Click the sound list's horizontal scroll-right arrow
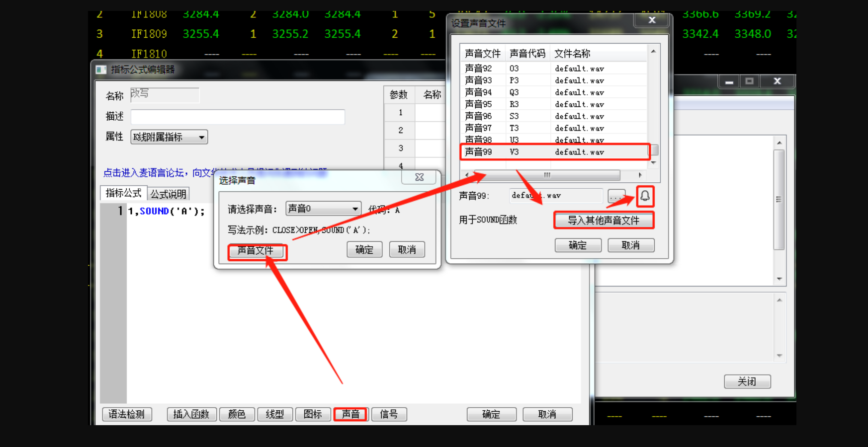The image size is (868, 447). pyautogui.click(x=640, y=175)
